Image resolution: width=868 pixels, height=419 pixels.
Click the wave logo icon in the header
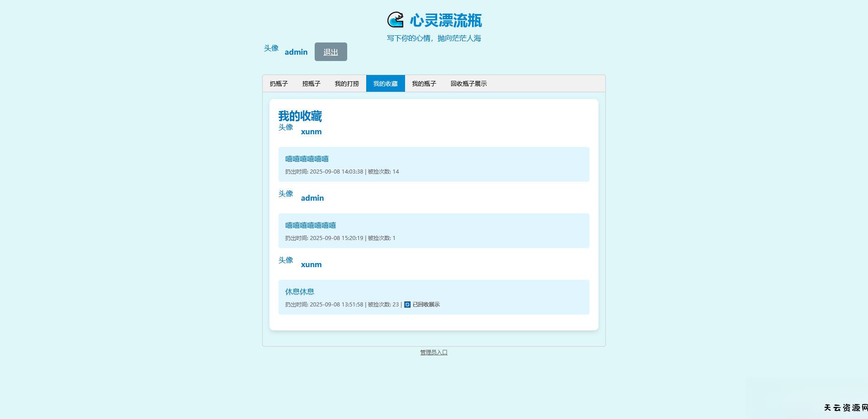tap(396, 20)
